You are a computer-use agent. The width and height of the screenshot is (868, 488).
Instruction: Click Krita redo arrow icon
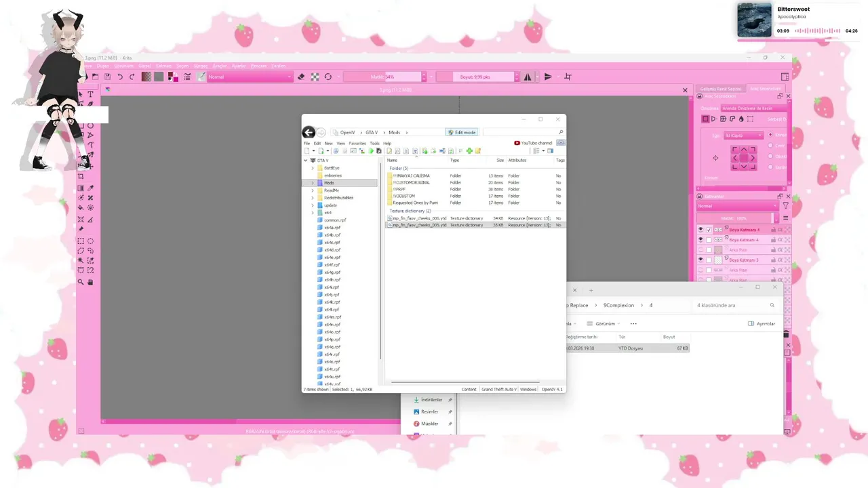click(132, 77)
